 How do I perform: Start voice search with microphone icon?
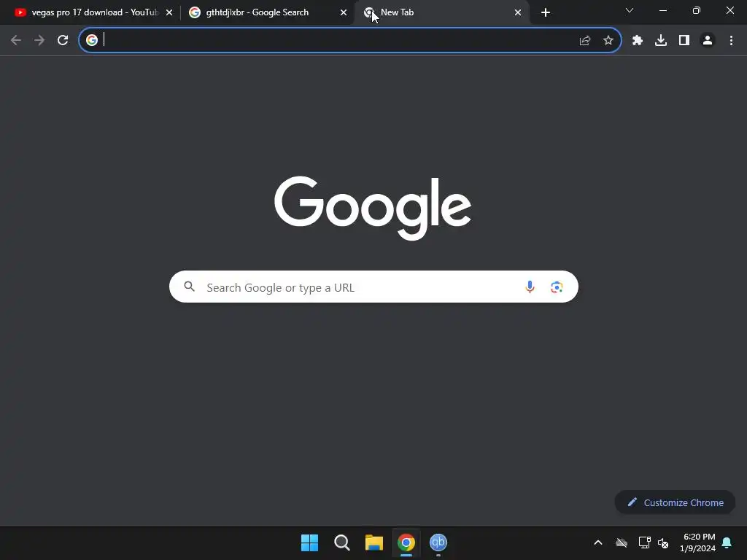(530, 287)
